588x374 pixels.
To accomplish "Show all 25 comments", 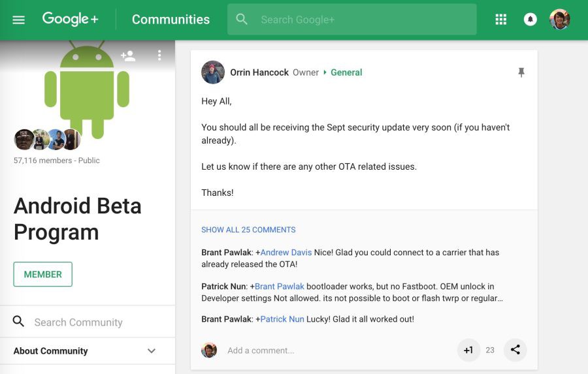I will [x=248, y=230].
